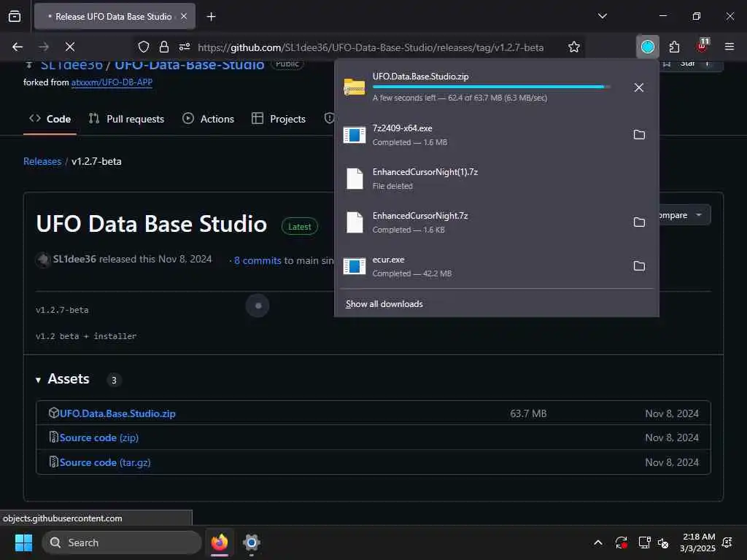Screen dimensions: 747x560
Task: Click SL1dee36 avatar image
Action: click(x=43, y=260)
